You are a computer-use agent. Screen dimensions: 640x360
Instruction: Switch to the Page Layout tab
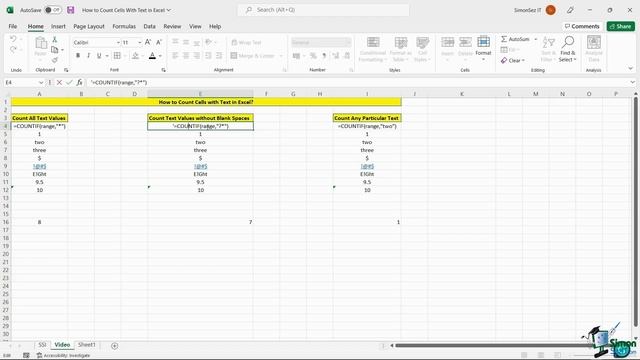click(x=89, y=26)
